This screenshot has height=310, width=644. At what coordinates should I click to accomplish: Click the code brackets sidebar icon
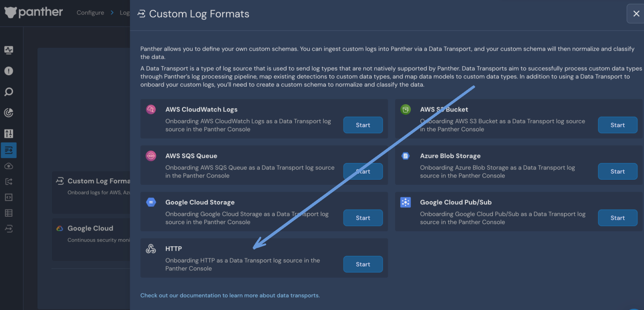pyautogui.click(x=8, y=197)
